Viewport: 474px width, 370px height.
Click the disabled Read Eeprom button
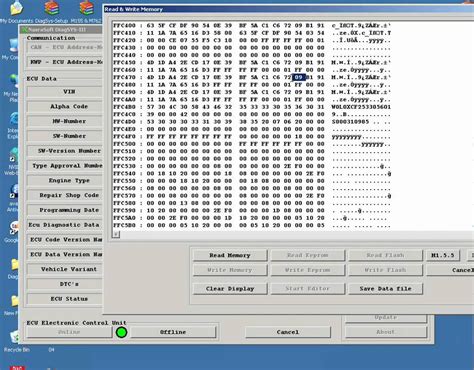pos(307,255)
